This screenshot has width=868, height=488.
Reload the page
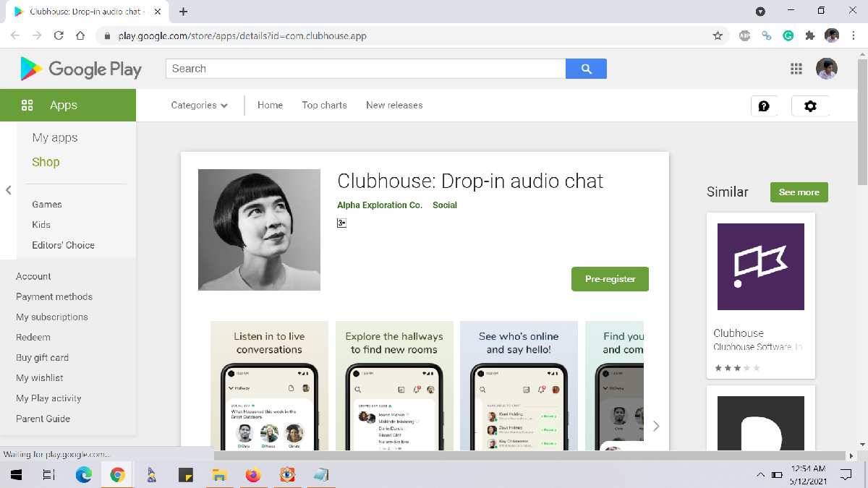point(59,35)
